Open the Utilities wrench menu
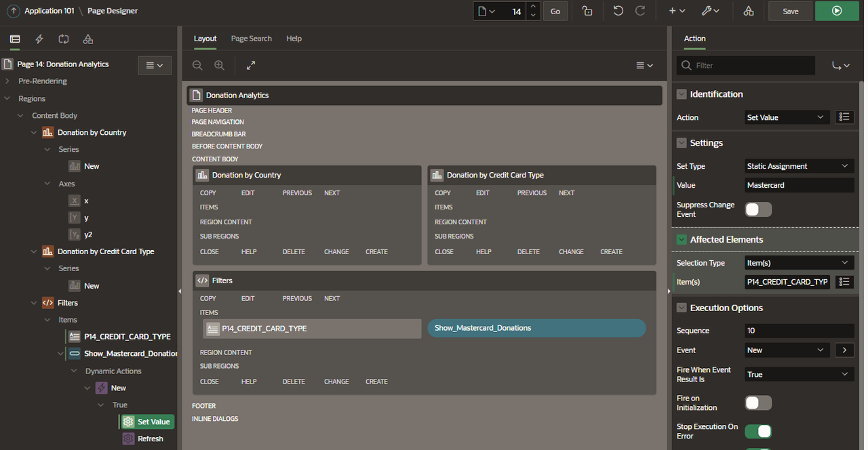Screen dimensions: 868x450 [711, 11]
